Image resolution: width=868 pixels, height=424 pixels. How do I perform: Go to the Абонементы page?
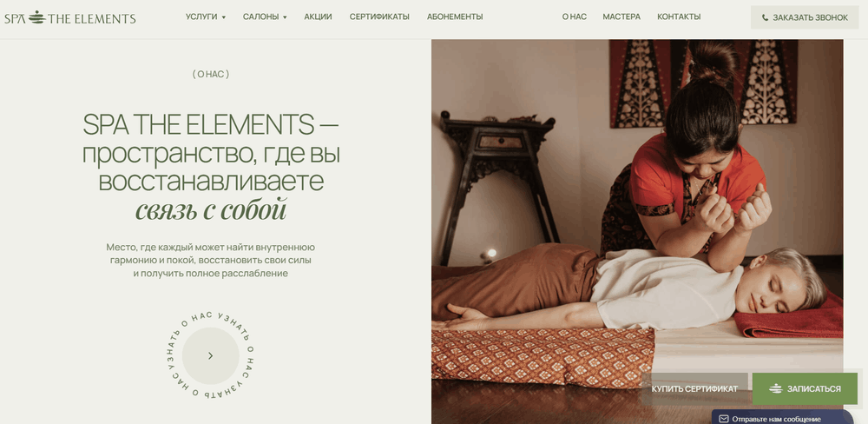(x=455, y=17)
